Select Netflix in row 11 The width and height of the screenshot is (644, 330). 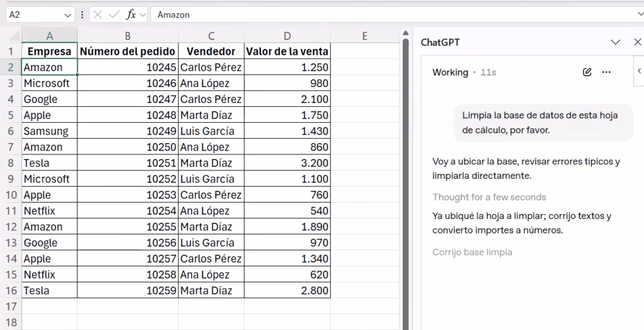coord(49,211)
